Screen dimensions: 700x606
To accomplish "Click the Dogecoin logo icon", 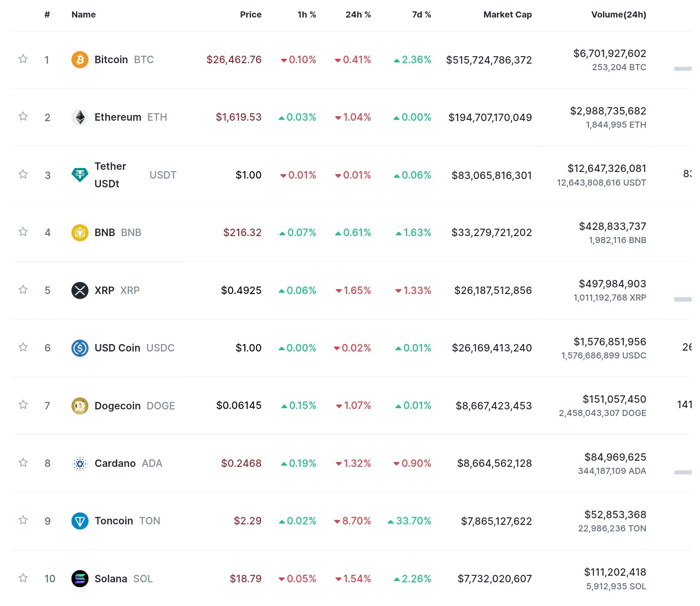I will [x=80, y=405].
